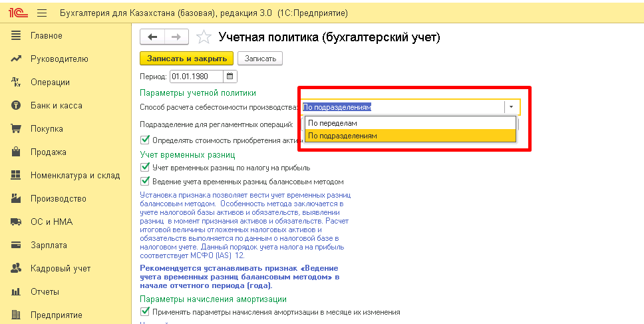This screenshot has height=324, width=644.
Task: Toggle Ведение учета временных разниц балансовым методом
Action: [145, 181]
